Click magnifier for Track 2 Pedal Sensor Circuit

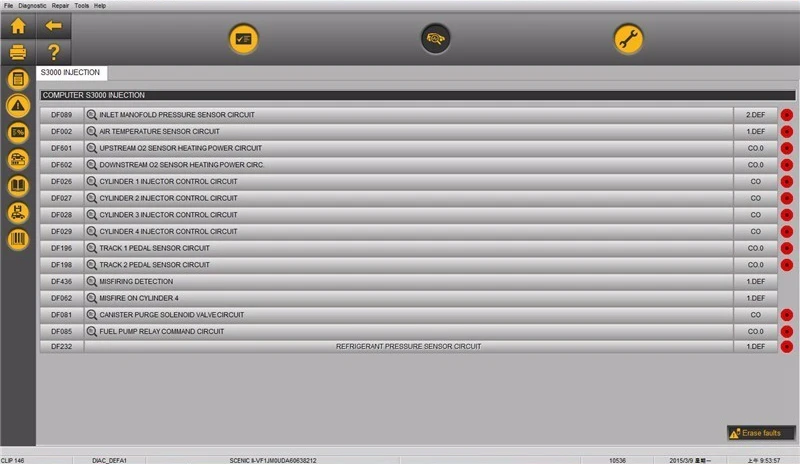[91, 265]
